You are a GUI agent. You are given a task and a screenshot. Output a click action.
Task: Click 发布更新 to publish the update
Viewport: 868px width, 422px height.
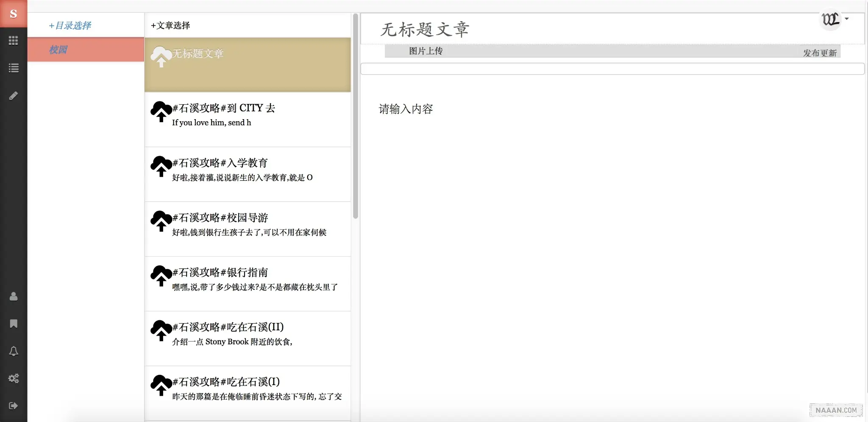click(820, 53)
